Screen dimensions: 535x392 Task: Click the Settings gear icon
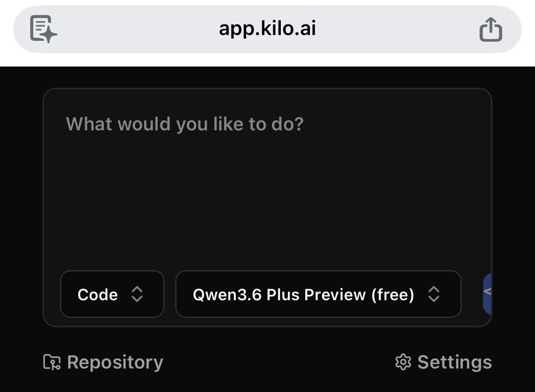tap(403, 362)
